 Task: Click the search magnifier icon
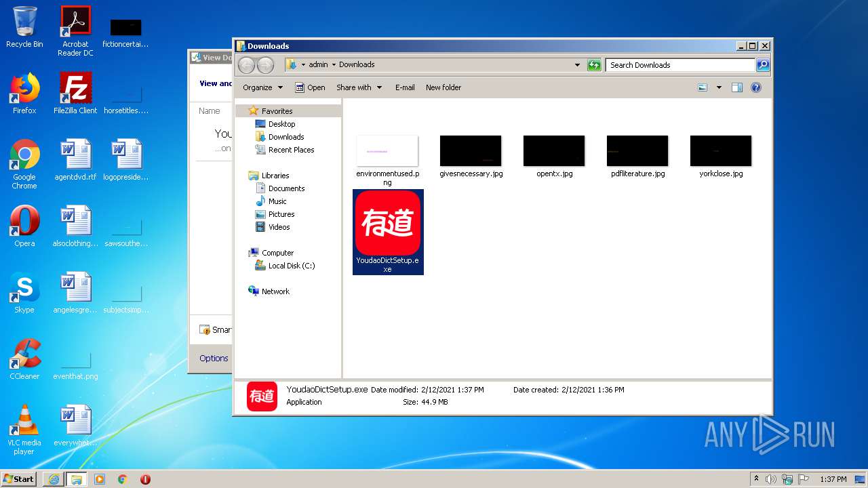763,65
